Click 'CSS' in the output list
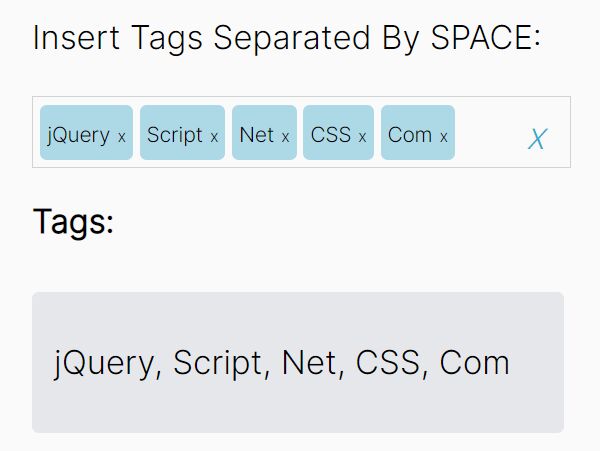 pyautogui.click(x=388, y=362)
